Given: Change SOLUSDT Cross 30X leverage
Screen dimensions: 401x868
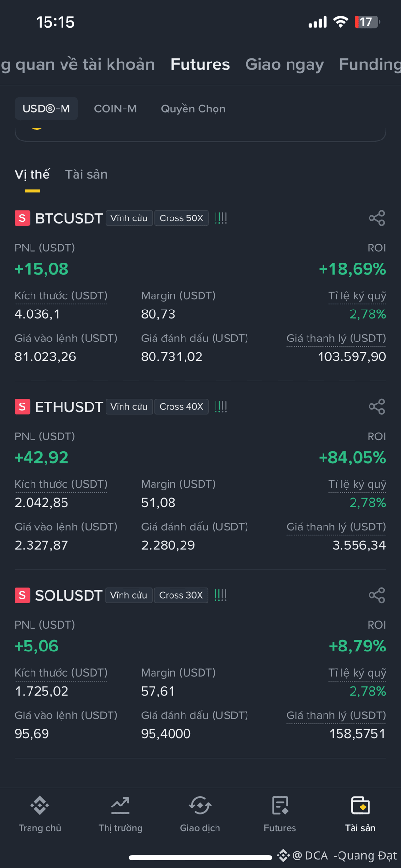Looking at the screenshot, I should (x=181, y=595).
